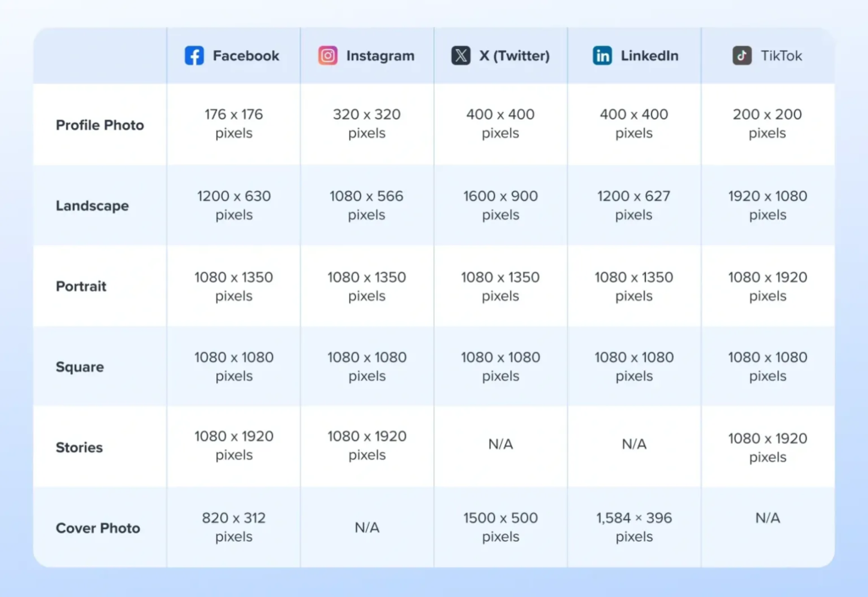The width and height of the screenshot is (868, 597).
Task: Click the Cover Photo row label
Action: (98, 528)
